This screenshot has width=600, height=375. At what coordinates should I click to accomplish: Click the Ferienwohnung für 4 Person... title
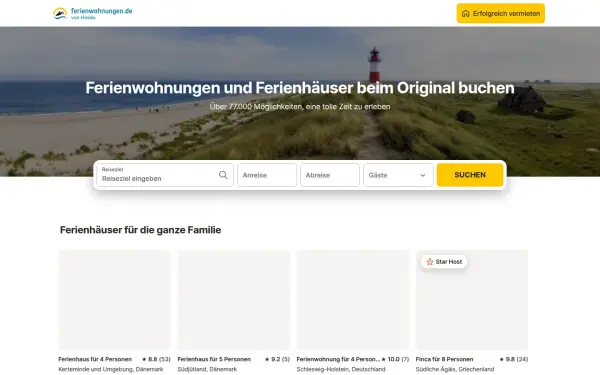338,359
